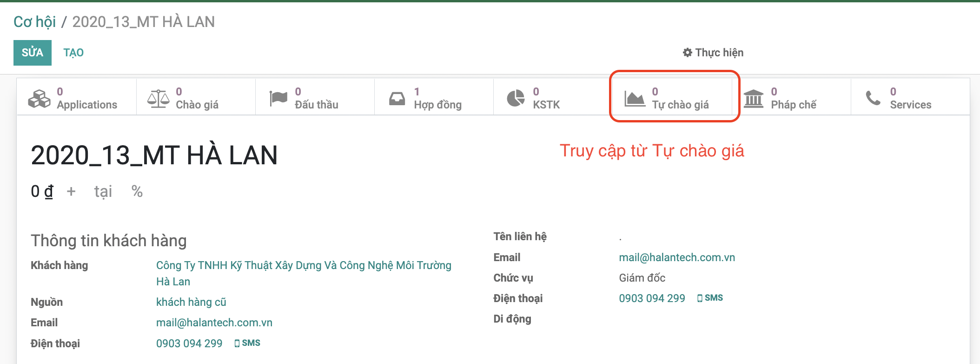Open the customer company name link
980x364 pixels.
[x=303, y=265]
